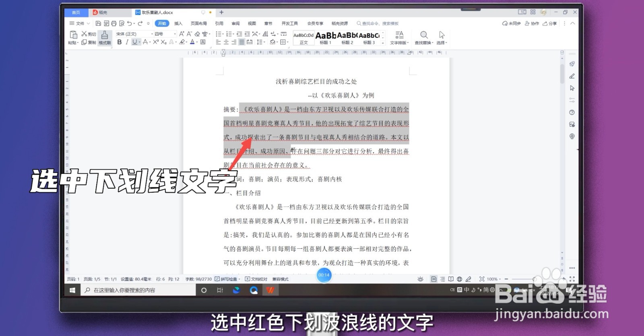The image size is (644, 336).
Task: Open the 插入 ribbon tab
Action: (x=178, y=23)
